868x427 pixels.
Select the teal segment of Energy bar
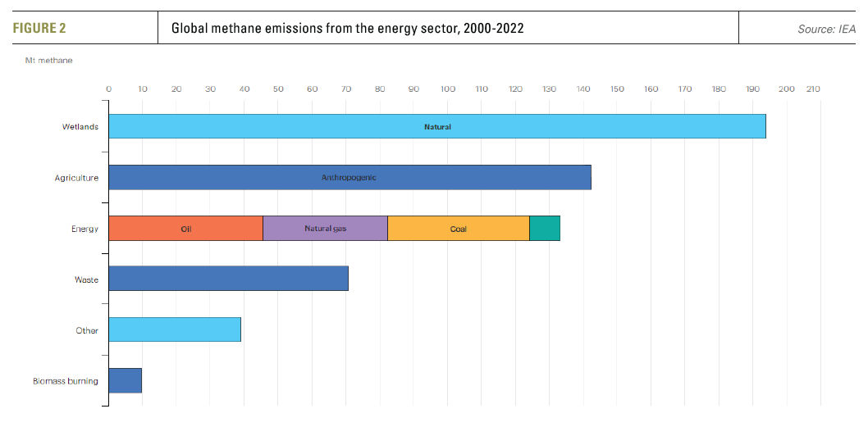coord(544,229)
